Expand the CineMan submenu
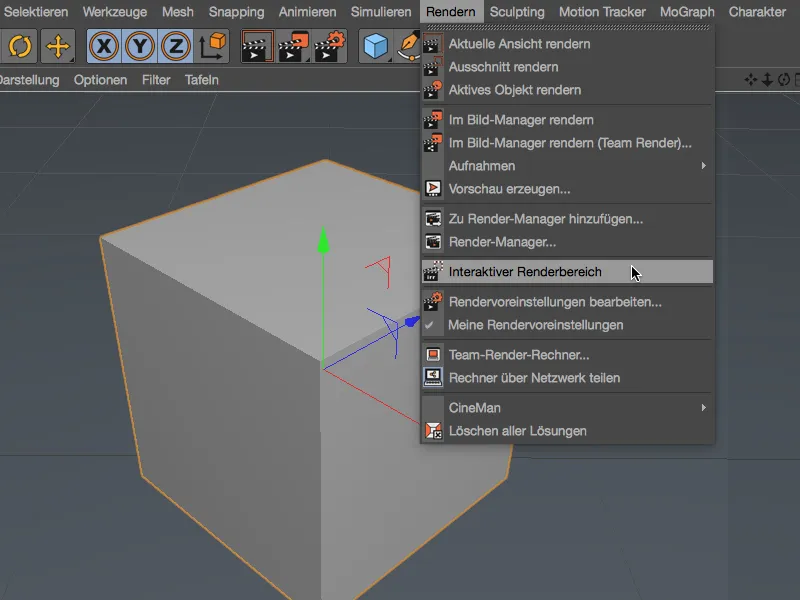This screenshot has height=600, width=800. point(567,408)
